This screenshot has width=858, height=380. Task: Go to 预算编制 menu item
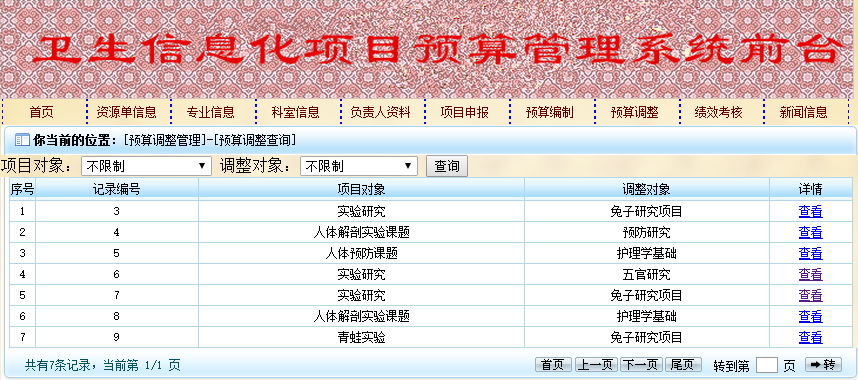pos(549,113)
